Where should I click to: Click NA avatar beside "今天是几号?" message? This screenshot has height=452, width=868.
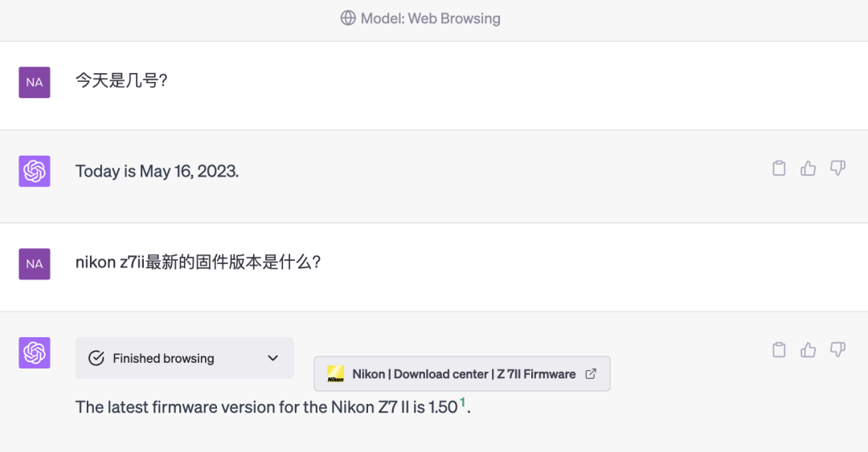coord(35,82)
